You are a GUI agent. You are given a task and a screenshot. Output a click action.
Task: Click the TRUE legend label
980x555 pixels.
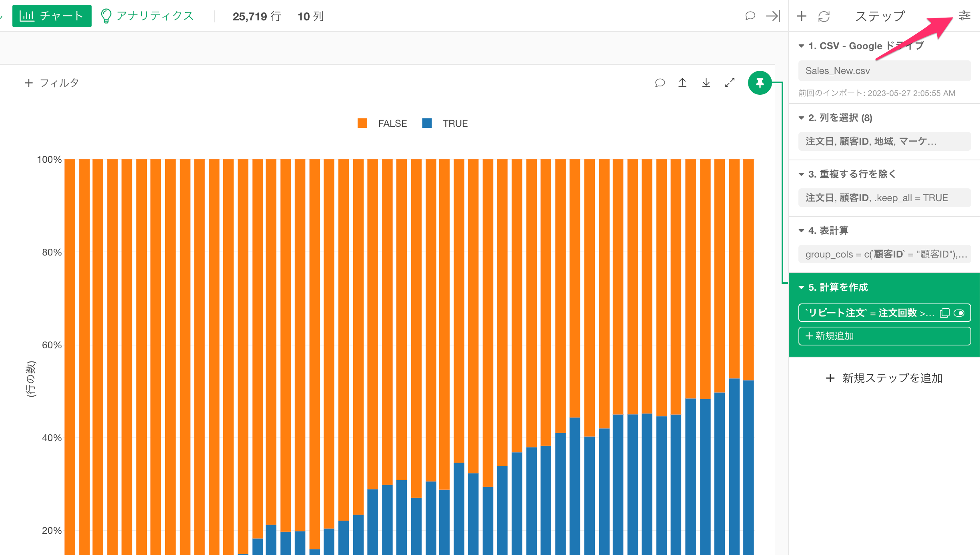tap(455, 124)
